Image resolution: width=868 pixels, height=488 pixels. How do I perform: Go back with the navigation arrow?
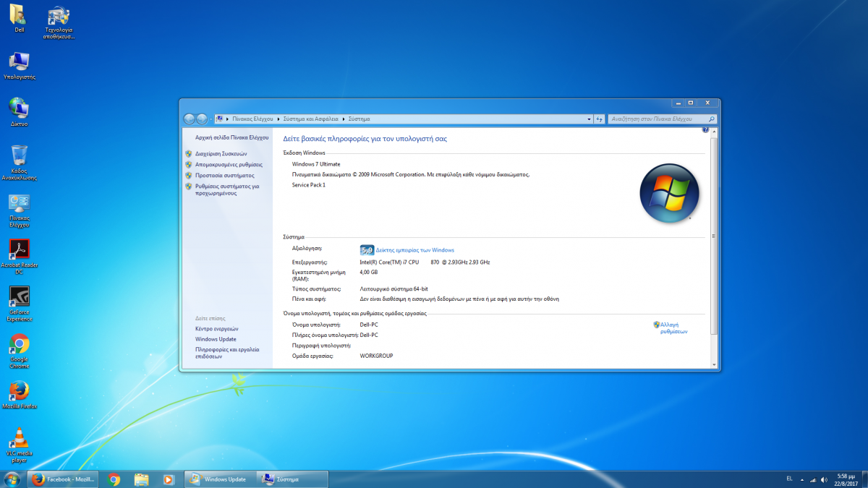point(190,119)
